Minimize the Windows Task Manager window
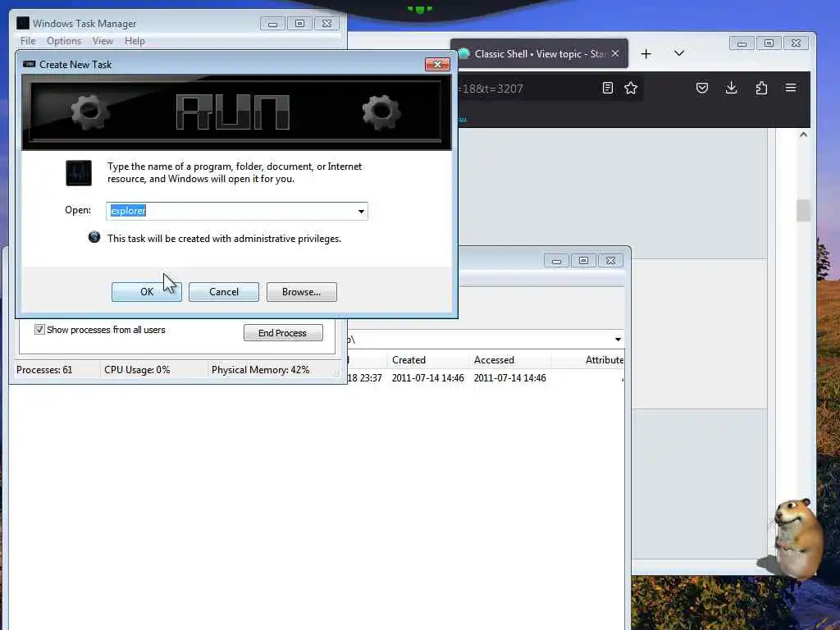 point(272,24)
